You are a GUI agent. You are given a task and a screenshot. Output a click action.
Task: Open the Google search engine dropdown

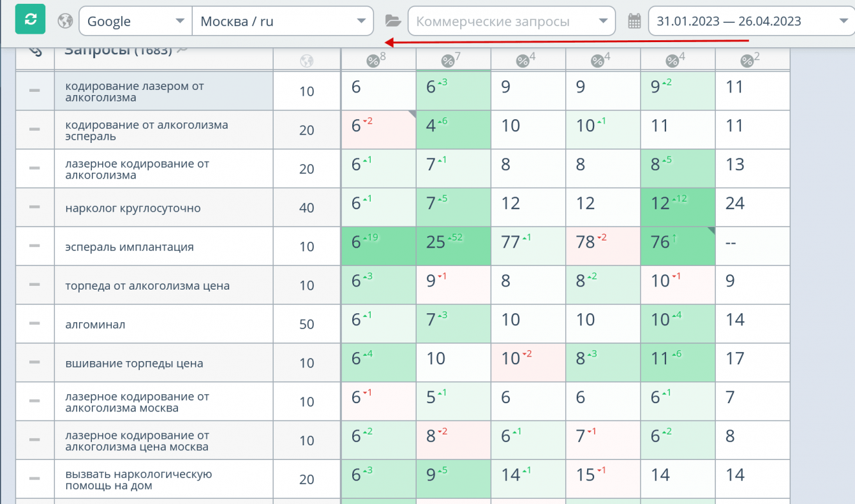click(135, 21)
